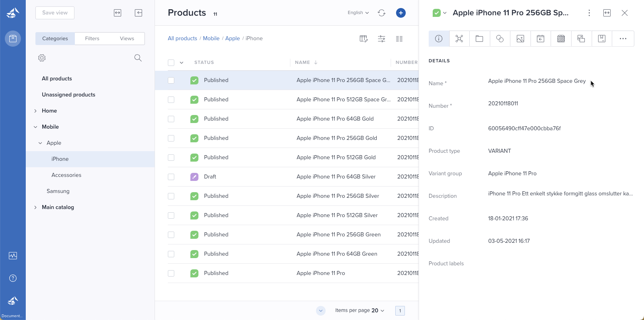Image resolution: width=644 pixels, height=320 pixels.
Task: Check the 256GB Gold row checkbox
Action: coord(171,138)
